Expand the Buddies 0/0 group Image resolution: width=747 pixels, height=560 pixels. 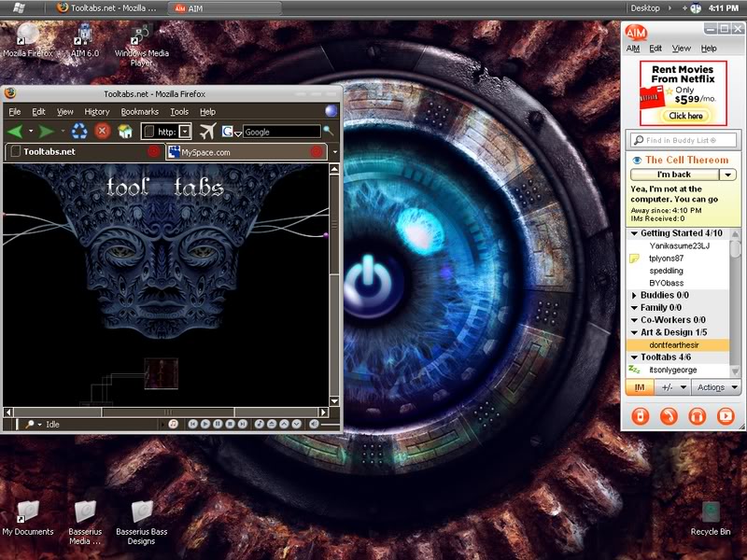634,295
